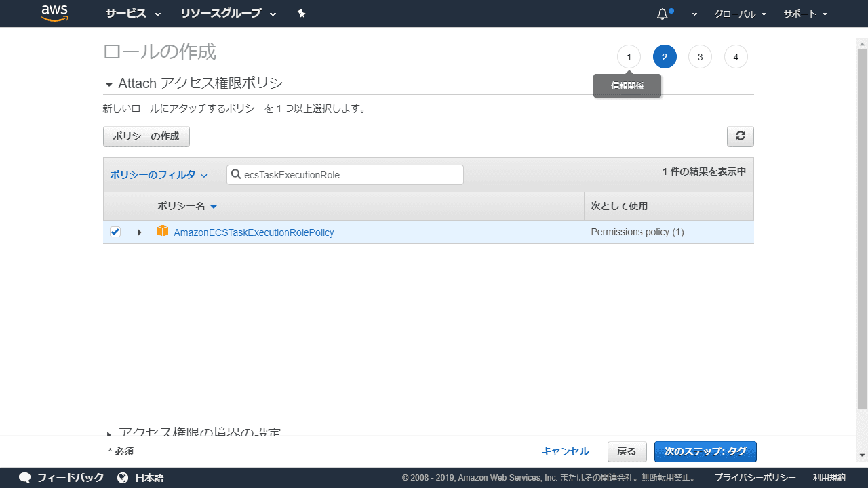Open the notifications bell
The width and height of the screenshot is (868, 488).
point(663,14)
